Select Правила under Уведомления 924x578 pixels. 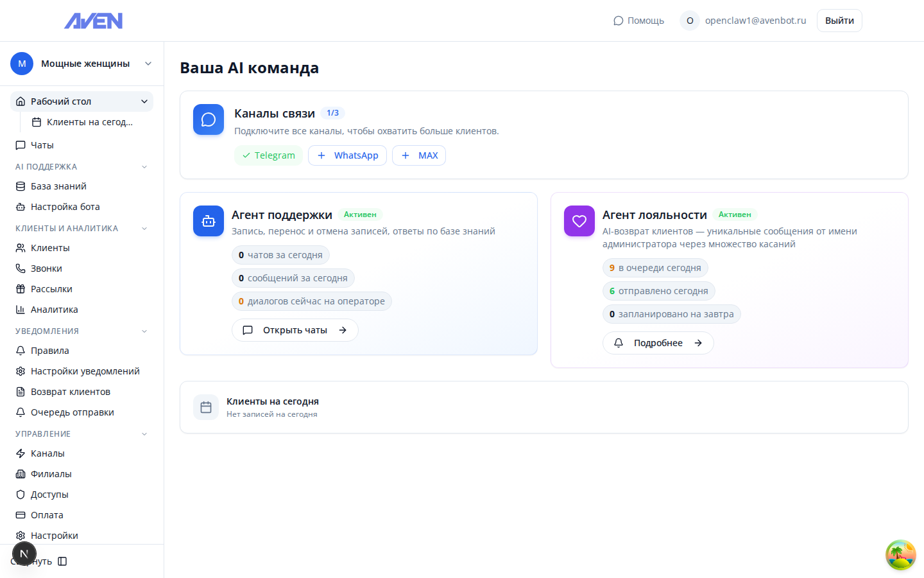pyautogui.click(x=49, y=350)
